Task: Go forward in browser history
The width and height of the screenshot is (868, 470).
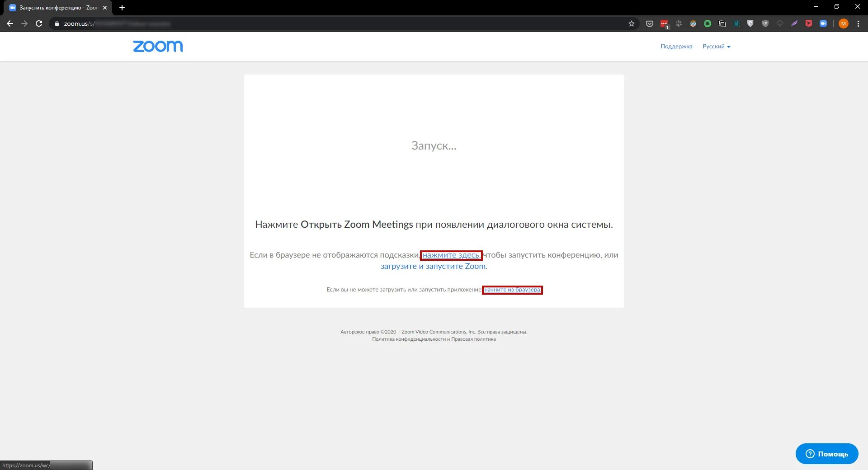Action: 24,23
